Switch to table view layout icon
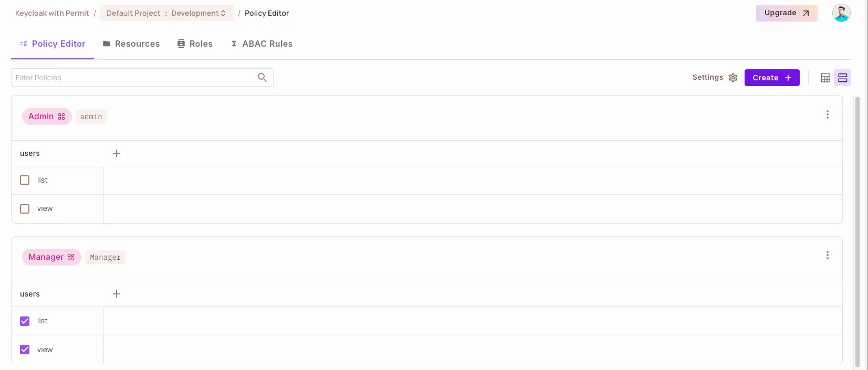This screenshot has height=370, width=868. point(825,78)
